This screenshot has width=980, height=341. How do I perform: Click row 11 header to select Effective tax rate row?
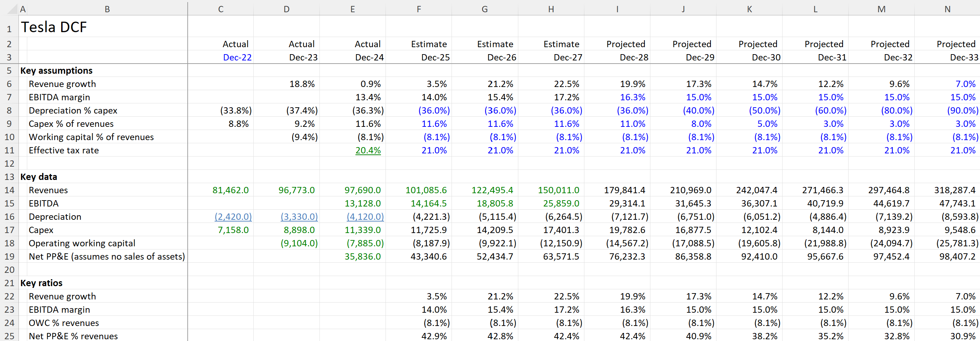tap(9, 150)
